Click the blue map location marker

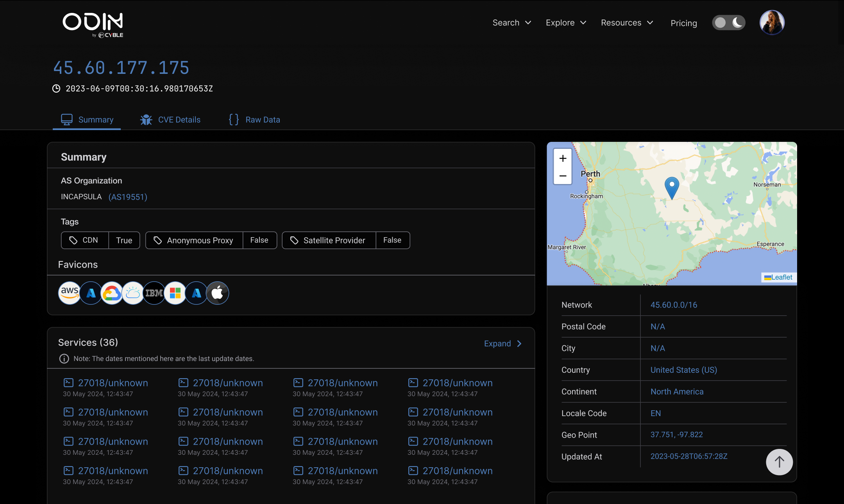click(672, 188)
